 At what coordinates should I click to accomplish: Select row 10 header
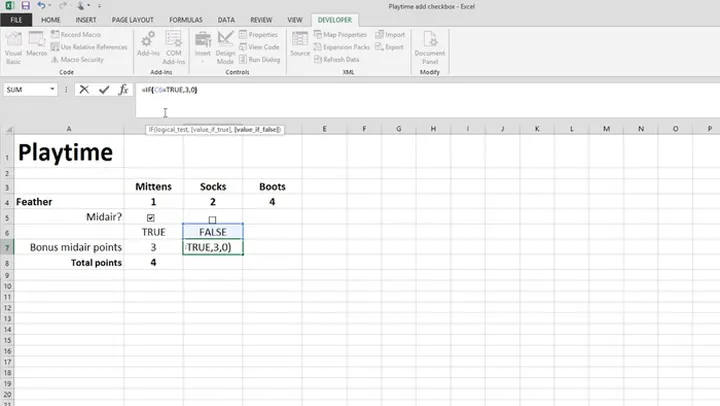click(x=7, y=286)
